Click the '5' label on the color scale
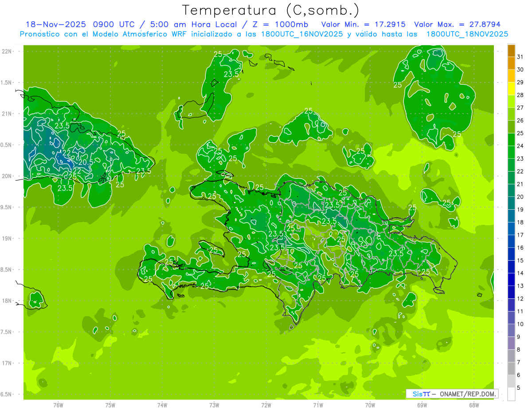532x411 pixels. click(519, 388)
